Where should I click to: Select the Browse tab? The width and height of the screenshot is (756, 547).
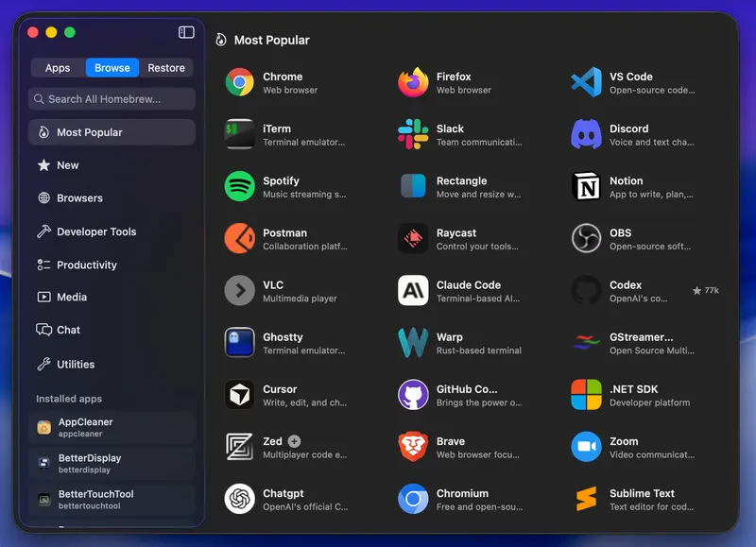[112, 68]
